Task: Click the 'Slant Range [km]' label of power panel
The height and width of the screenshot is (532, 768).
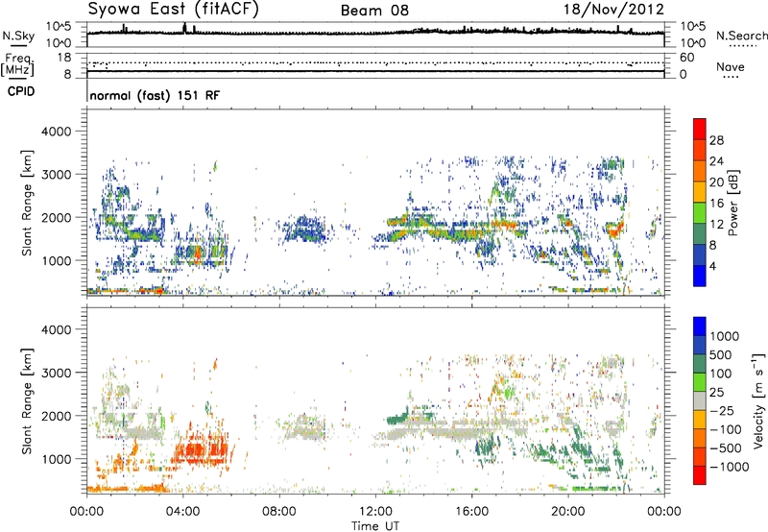Action: pyautogui.click(x=27, y=203)
